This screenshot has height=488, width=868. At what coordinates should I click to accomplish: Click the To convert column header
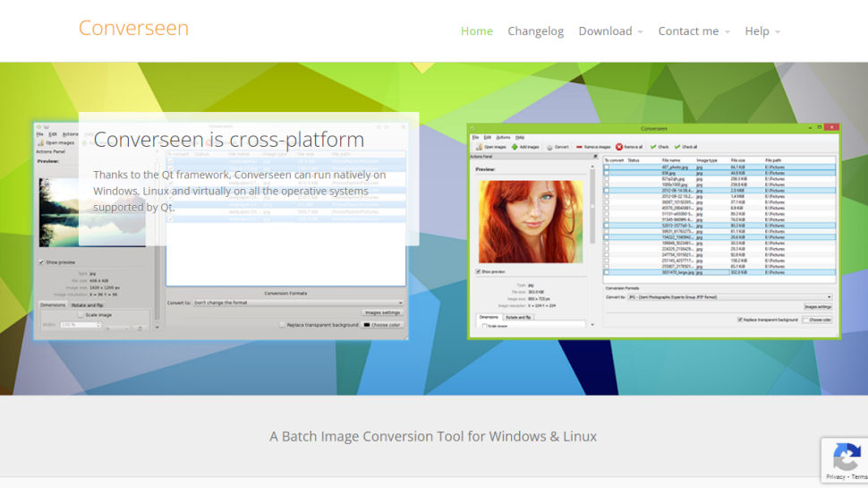(x=614, y=160)
